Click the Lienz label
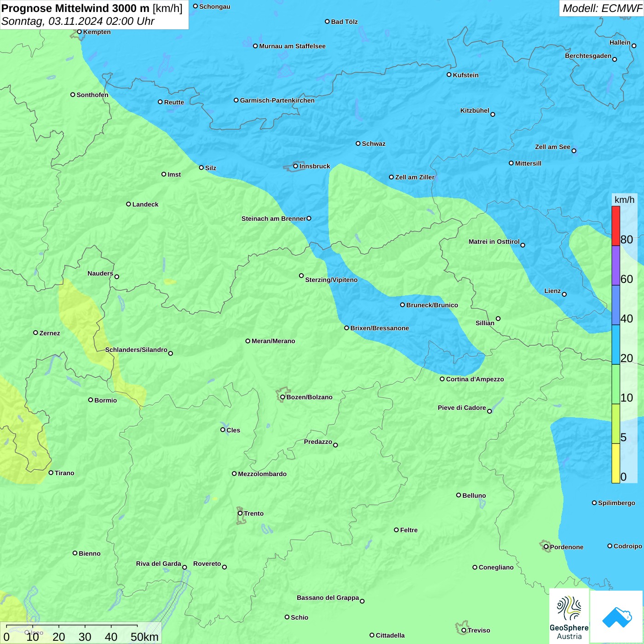Screen dimensions: 644x644 (x=552, y=291)
